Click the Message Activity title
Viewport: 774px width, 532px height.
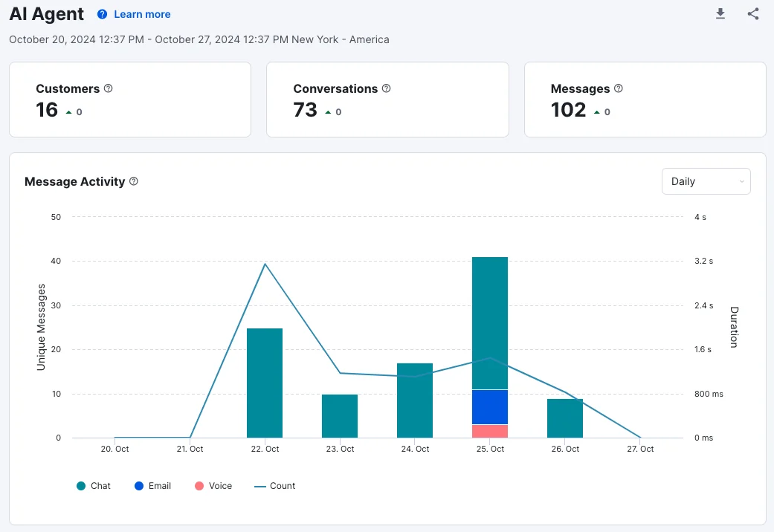(x=74, y=181)
